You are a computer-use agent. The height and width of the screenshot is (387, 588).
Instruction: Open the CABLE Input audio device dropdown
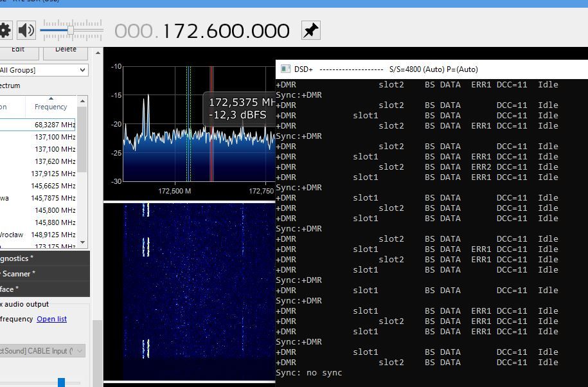pos(42,351)
